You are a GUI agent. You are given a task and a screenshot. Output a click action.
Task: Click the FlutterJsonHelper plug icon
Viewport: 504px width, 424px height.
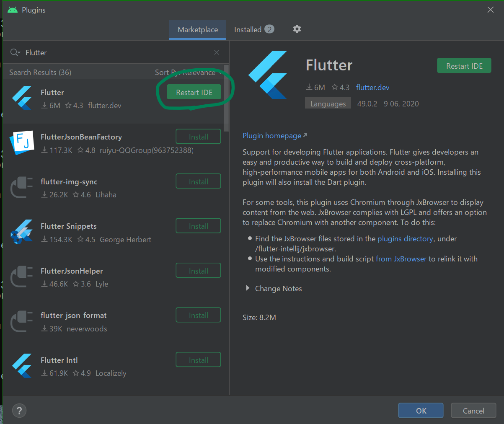[21, 277]
